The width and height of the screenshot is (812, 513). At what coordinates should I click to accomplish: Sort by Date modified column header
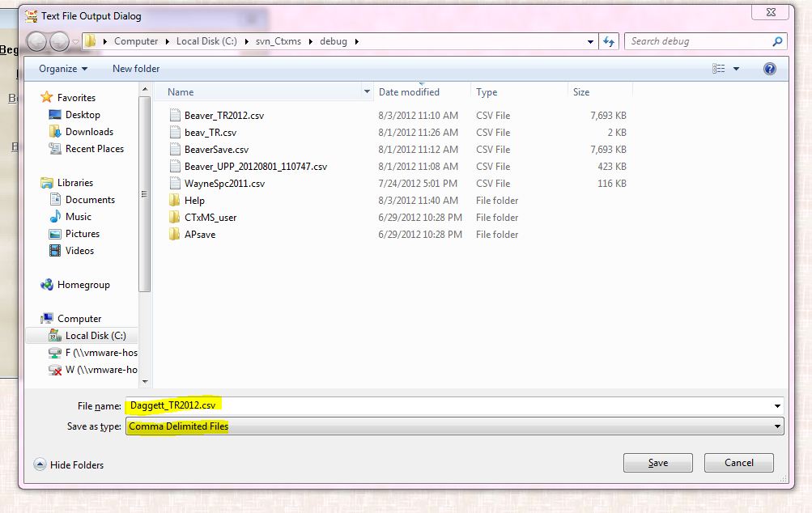[x=409, y=92]
